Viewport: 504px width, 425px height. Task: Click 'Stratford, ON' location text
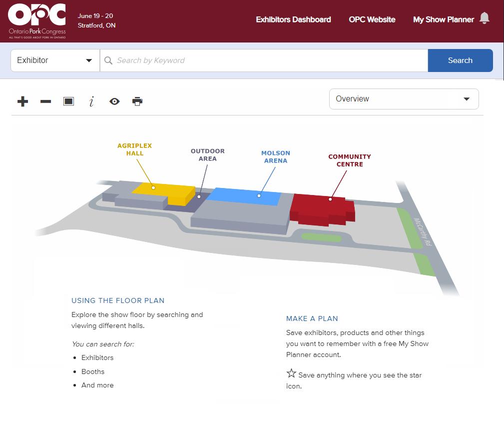97,25
